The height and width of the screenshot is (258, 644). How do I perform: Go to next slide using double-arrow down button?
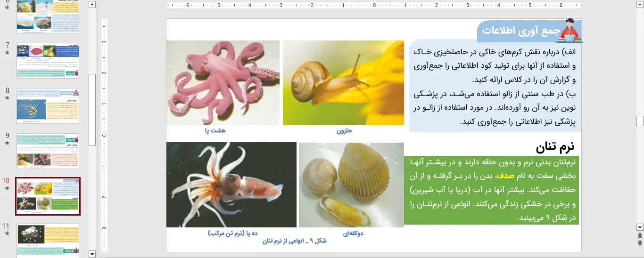[x=640, y=243]
